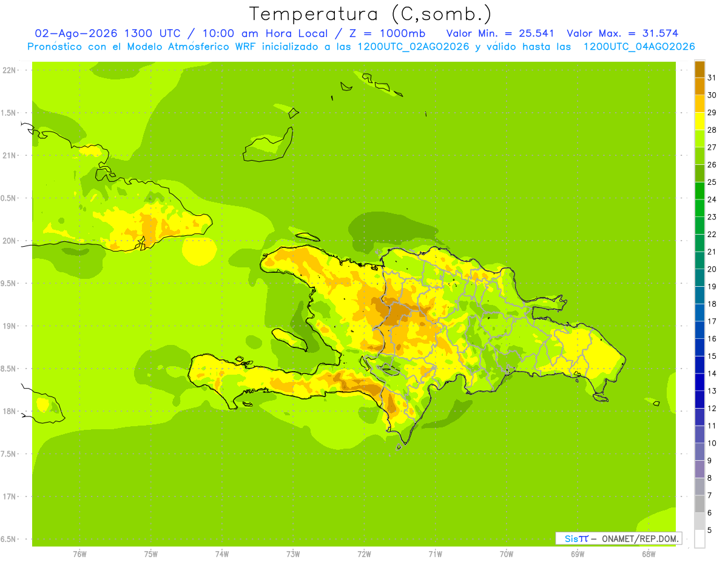This screenshot has width=728, height=562.
Task: Click the '72W' longitude axis label
Action: pos(364,554)
